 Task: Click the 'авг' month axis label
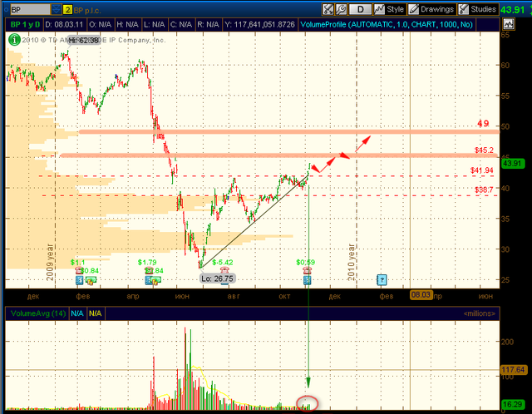[x=234, y=296]
